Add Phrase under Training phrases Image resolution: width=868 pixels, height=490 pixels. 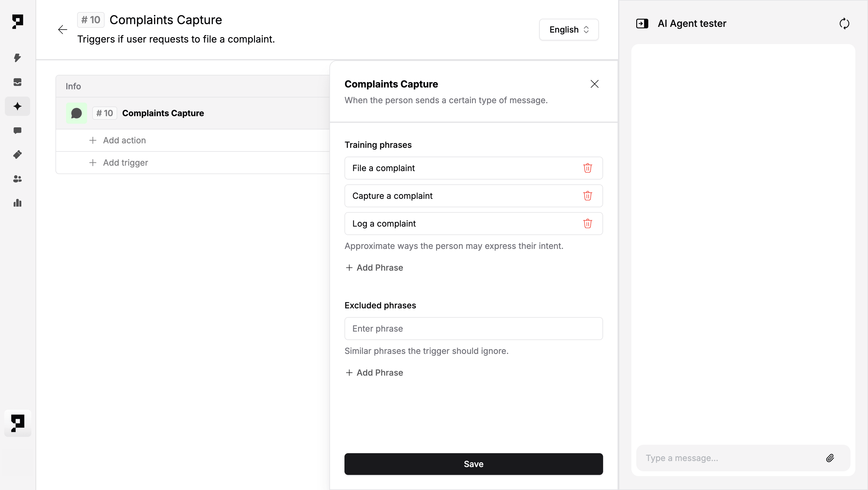click(x=374, y=268)
